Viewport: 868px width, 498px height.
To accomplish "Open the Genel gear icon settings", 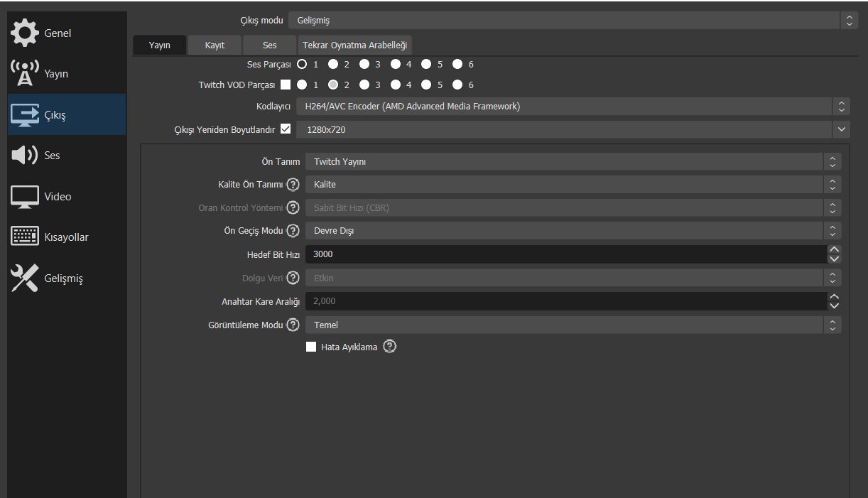I will pyautogui.click(x=25, y=33).
